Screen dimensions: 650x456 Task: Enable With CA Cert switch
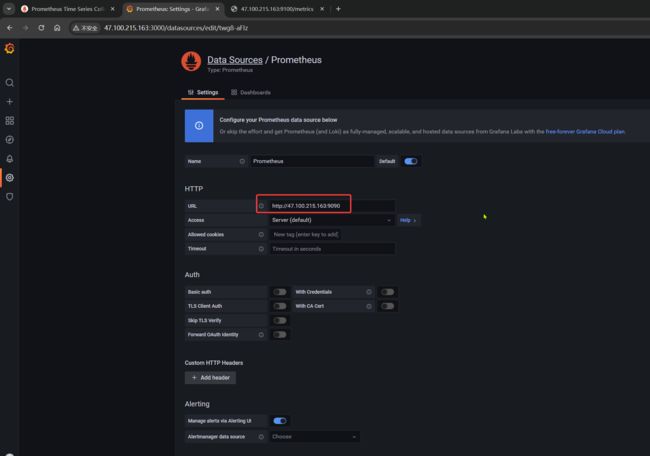(387, 306)
